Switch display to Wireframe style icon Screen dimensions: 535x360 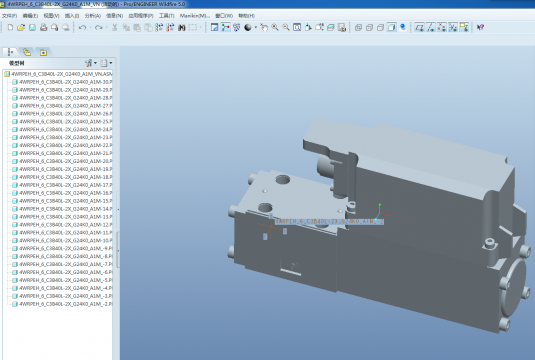click(358, 27)
